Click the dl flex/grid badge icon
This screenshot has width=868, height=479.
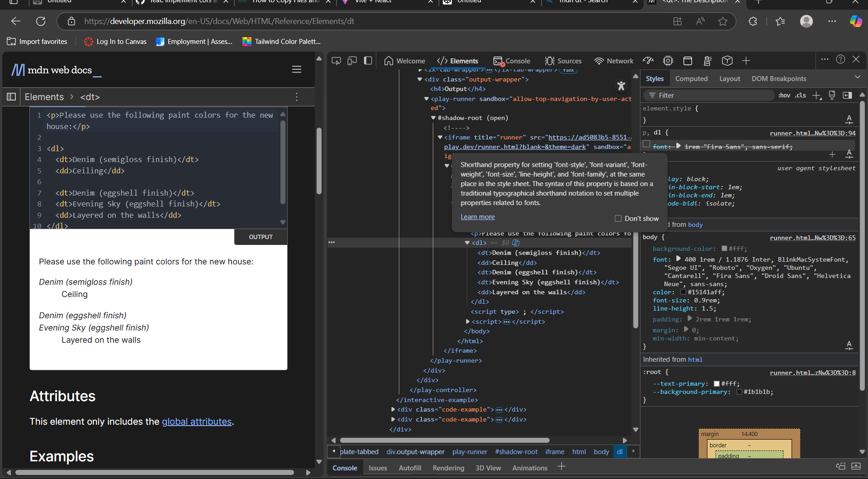[x=516, y=243]
